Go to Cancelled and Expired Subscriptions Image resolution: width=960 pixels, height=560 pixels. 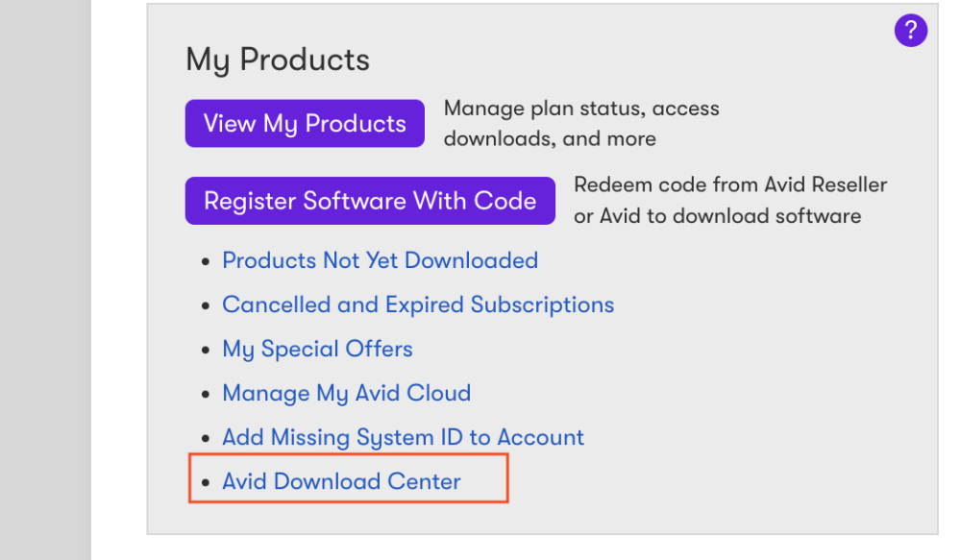[x=418, y=304]
